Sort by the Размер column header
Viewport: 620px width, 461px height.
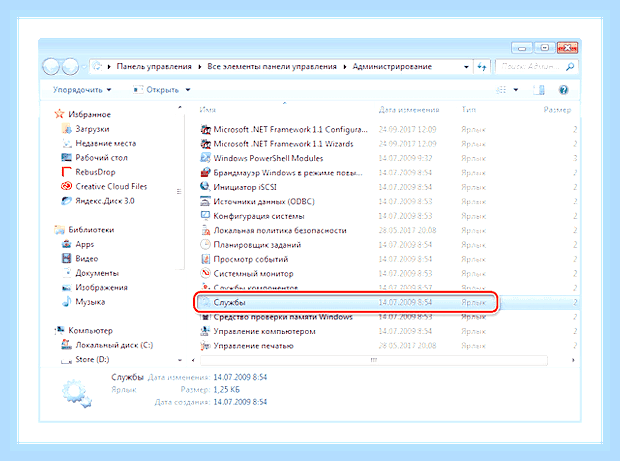coord(557,110)
